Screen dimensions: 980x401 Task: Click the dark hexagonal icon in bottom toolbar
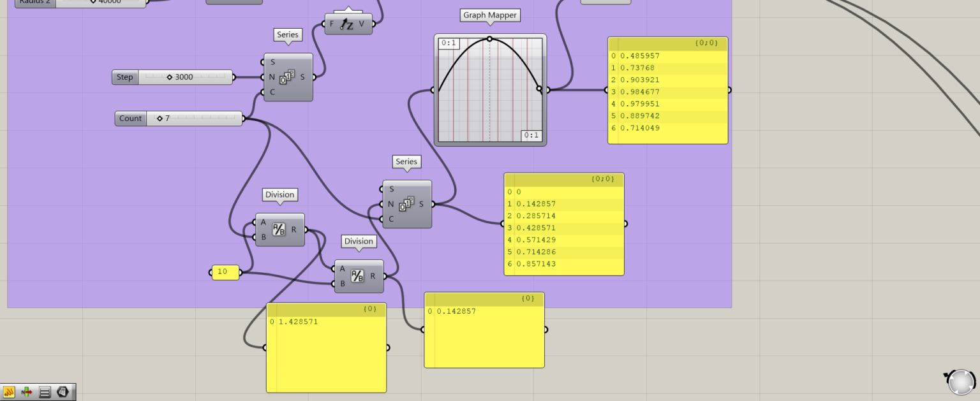(x=62, y=391)
